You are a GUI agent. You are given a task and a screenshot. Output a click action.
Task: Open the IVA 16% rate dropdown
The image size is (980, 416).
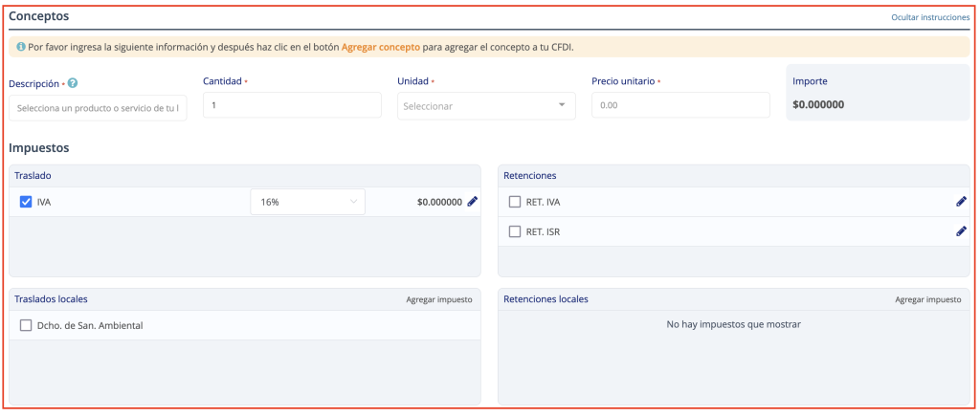tap(307, 202)
